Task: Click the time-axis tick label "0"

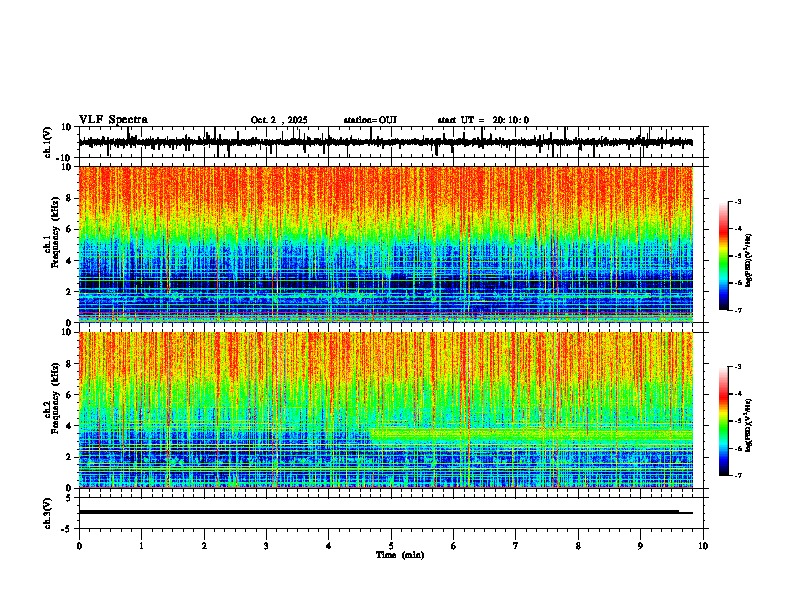Action: (79, 546)
